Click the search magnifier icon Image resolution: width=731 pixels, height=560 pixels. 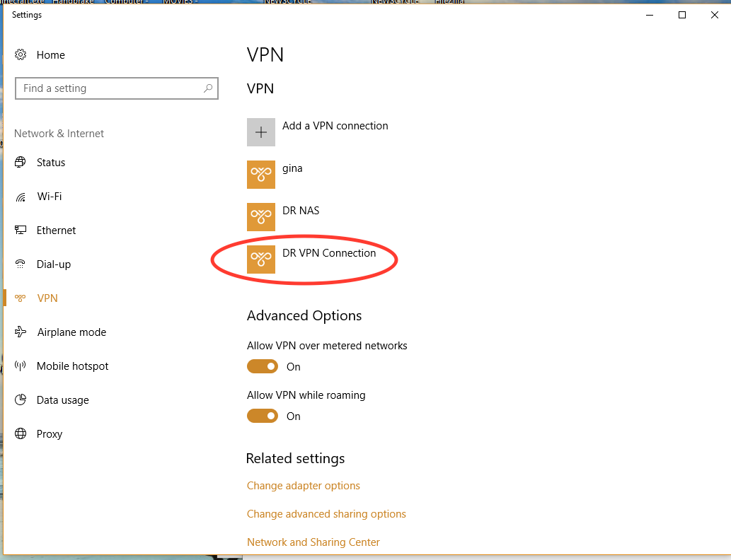(x=208, y=88)
